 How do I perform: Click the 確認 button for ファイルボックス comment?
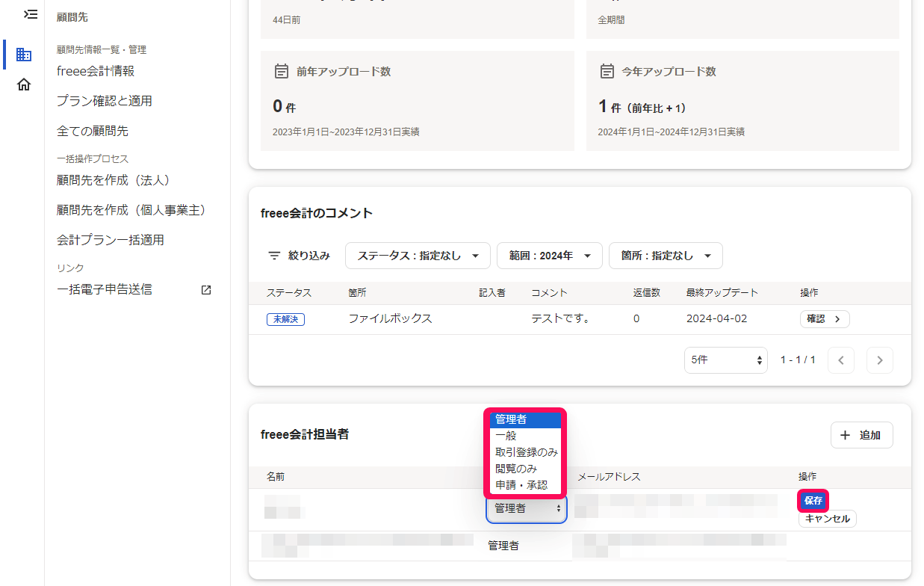point(825,319)
